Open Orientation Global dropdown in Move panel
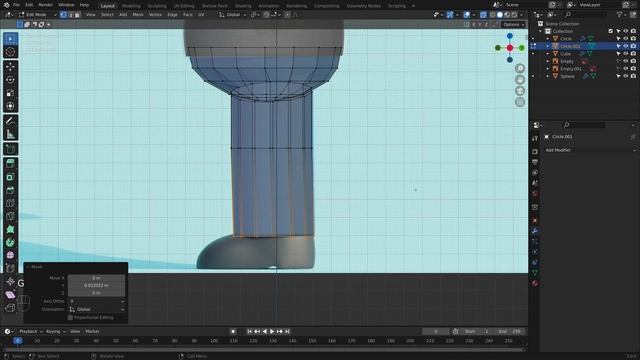 (97, 309)
